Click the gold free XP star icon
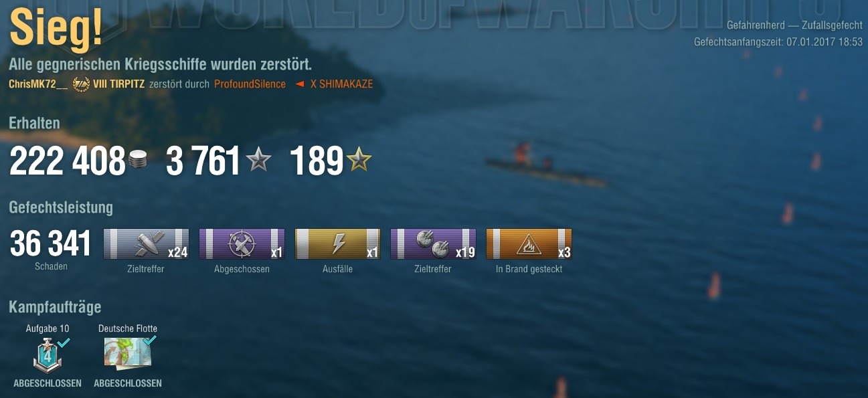868x398 pixels. pos(359,159)
